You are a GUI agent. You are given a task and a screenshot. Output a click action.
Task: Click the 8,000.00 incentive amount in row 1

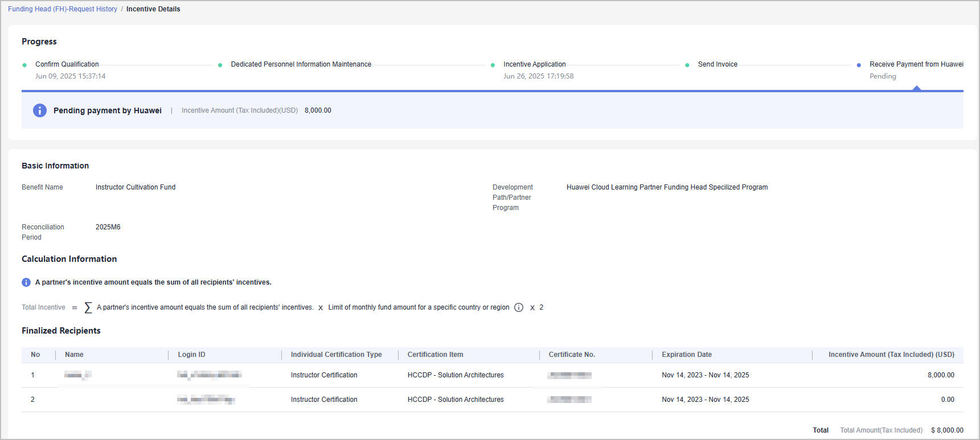coord(941,375)
